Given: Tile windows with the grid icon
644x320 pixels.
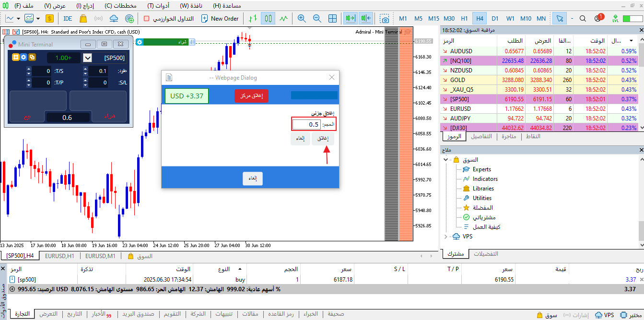Looking at the screenshot, I should pos(332,19).
